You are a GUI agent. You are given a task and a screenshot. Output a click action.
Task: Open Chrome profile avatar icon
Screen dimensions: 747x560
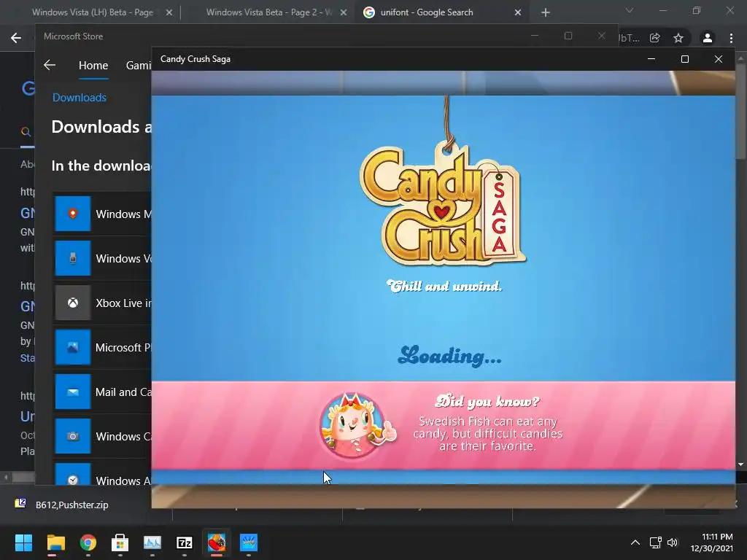pos(708,38)
